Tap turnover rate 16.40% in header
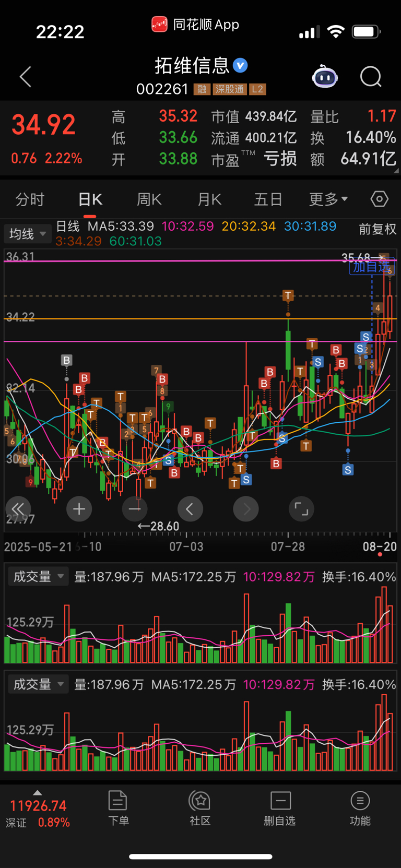 tap(371, 137)
